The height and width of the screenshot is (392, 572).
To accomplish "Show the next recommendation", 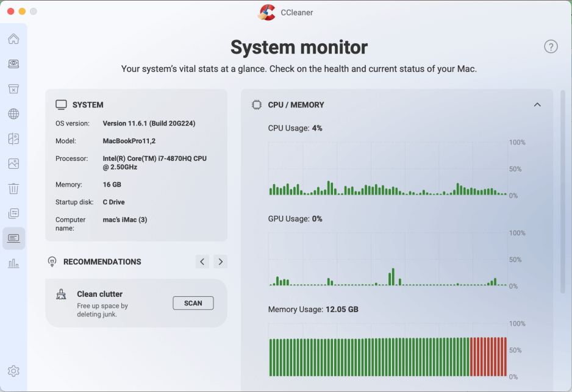I will 220,262.
